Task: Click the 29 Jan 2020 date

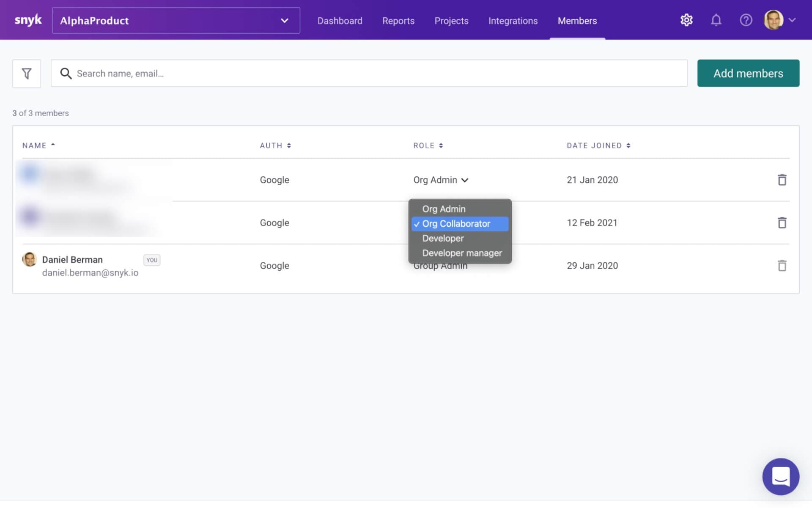Action: click(592, 266)
